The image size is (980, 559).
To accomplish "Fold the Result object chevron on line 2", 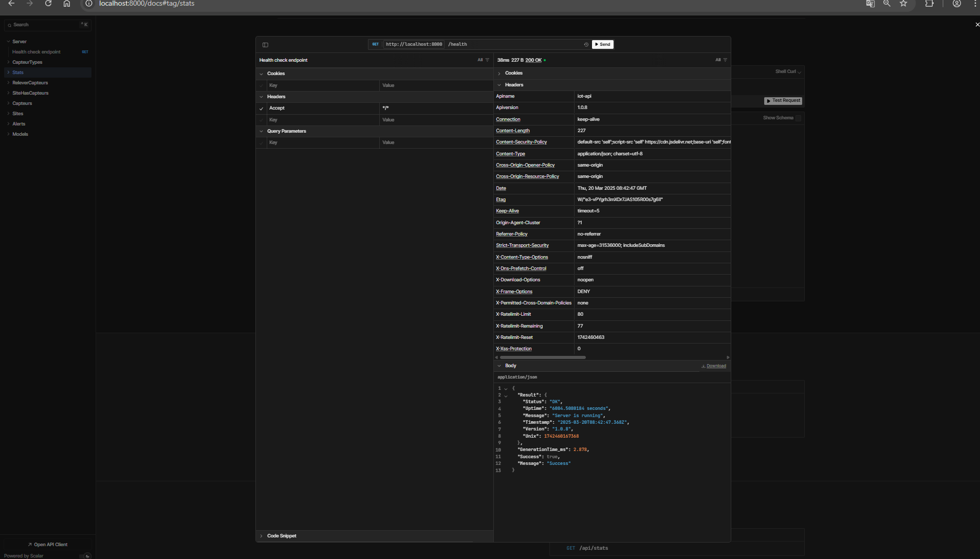I will click(506, 395).
